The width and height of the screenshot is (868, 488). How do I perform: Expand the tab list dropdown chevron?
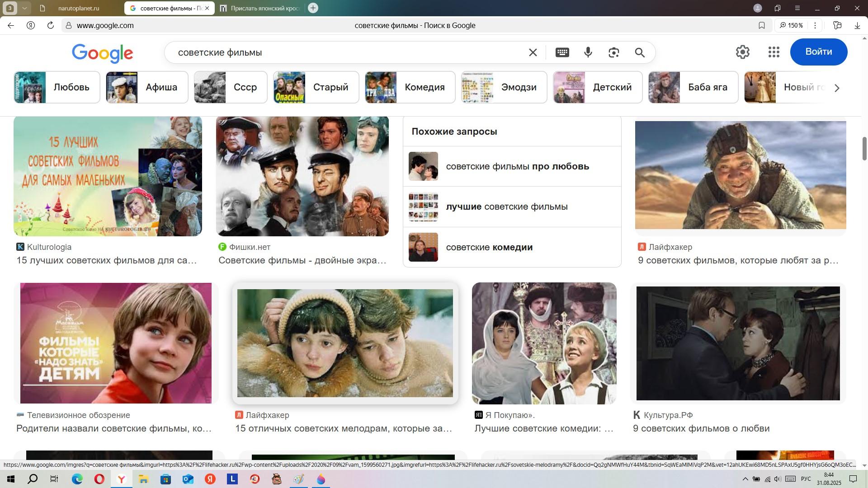click(25, 8)
